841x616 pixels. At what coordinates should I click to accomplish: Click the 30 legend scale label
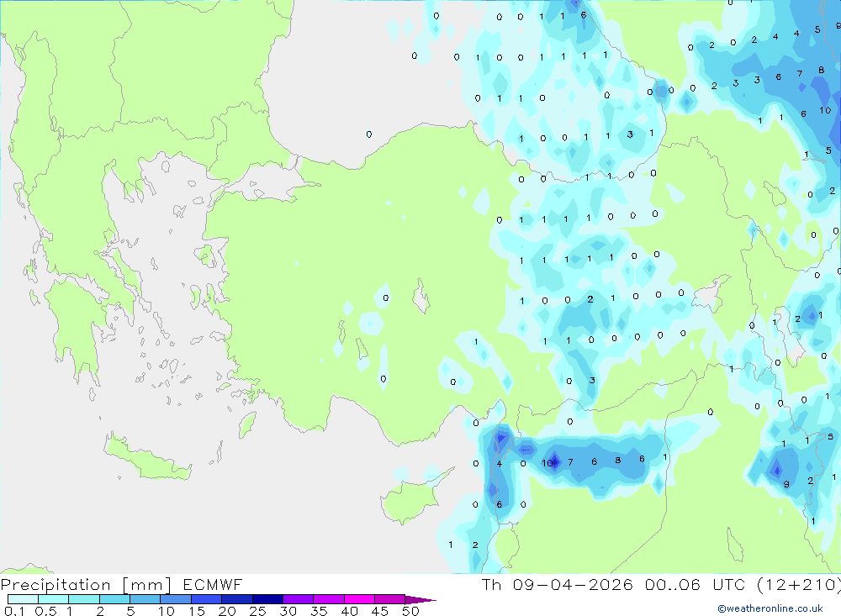288,611
